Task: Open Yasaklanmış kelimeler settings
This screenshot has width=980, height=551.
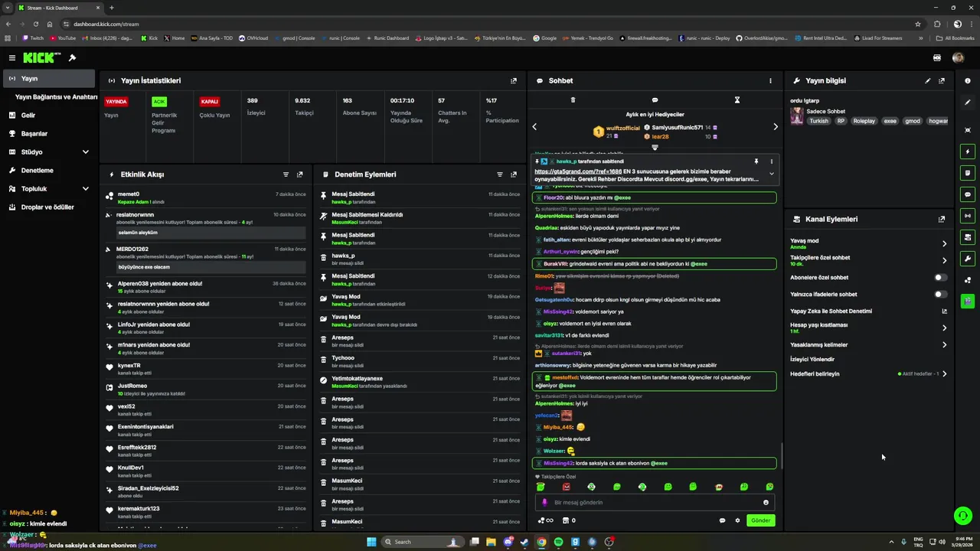Action: (x=869, y=344)
